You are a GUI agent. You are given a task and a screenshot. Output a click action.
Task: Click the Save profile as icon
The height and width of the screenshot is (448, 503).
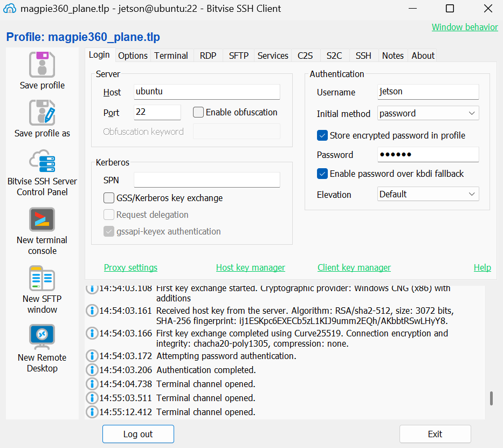tap(42, 113)
